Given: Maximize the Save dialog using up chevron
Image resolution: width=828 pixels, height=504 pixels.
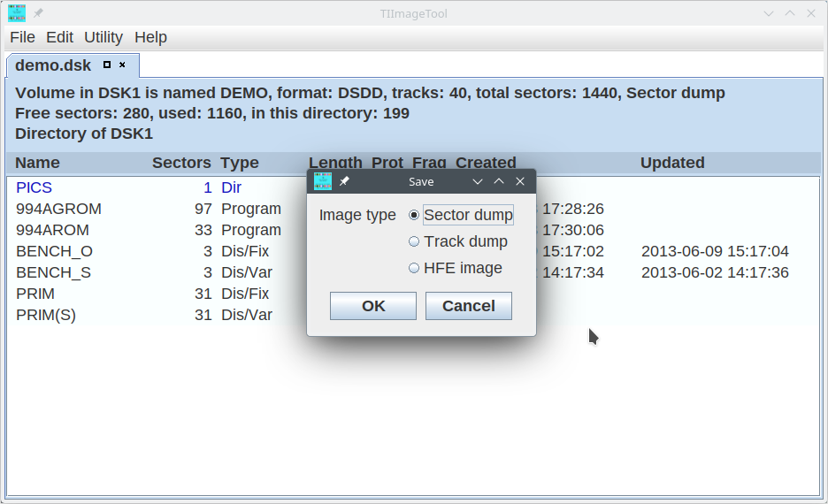Looking at the screenshot, I should [499, 181].
